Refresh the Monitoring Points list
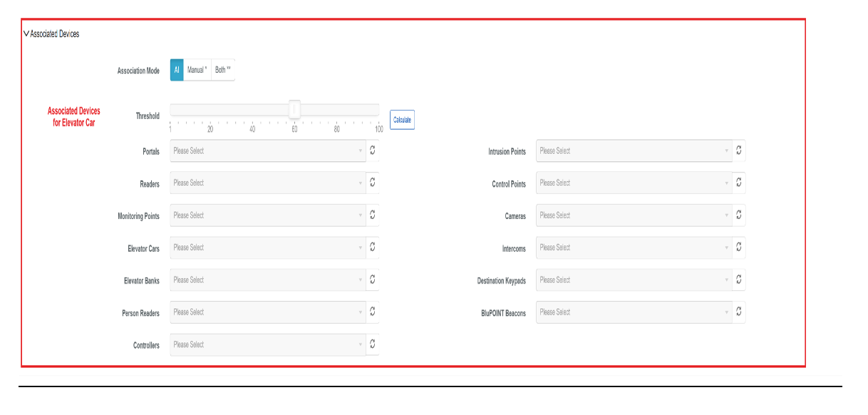This screenshot has height=415, width=868. pos(373,215)
